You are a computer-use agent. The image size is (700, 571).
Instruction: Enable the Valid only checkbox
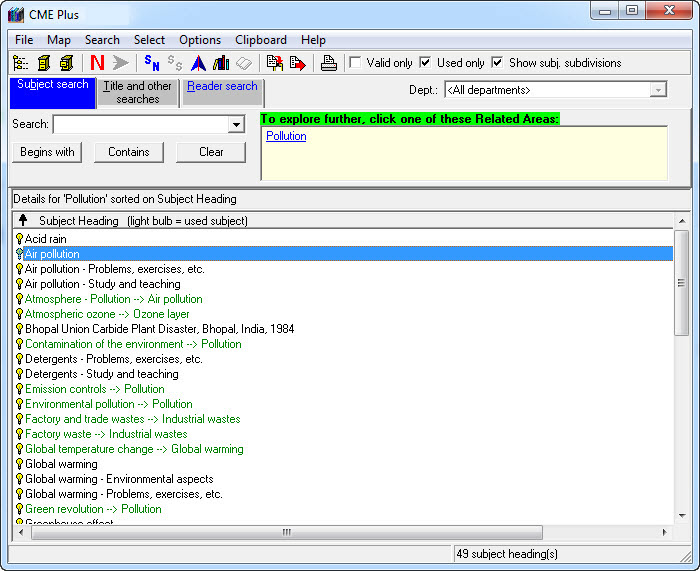(x=355, y=62)
